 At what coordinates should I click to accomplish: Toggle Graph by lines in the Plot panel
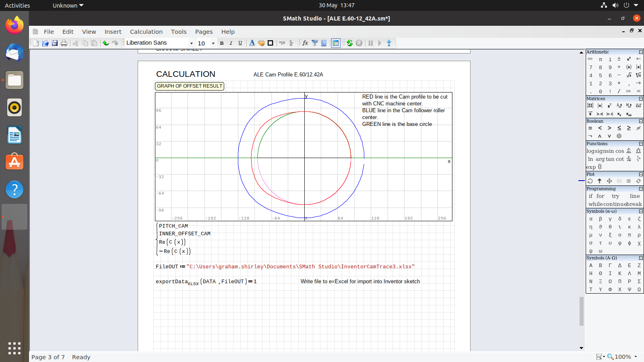629,181
